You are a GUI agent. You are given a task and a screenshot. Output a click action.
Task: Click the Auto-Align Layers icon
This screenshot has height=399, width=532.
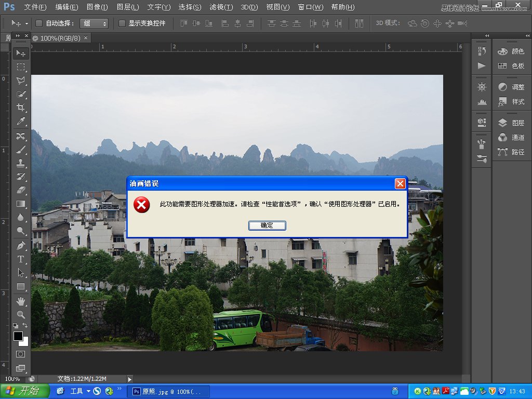tap(359, 23)
